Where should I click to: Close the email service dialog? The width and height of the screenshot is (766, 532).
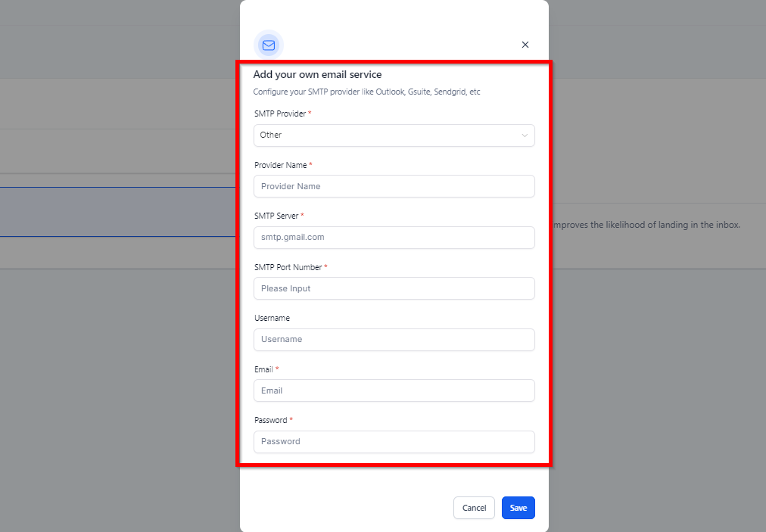(x=525, y=45)
